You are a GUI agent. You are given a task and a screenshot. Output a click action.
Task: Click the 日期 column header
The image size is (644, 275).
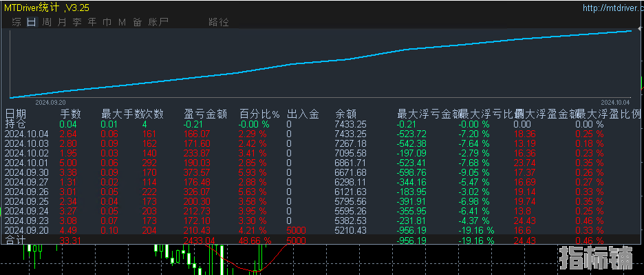pos(16,114)
